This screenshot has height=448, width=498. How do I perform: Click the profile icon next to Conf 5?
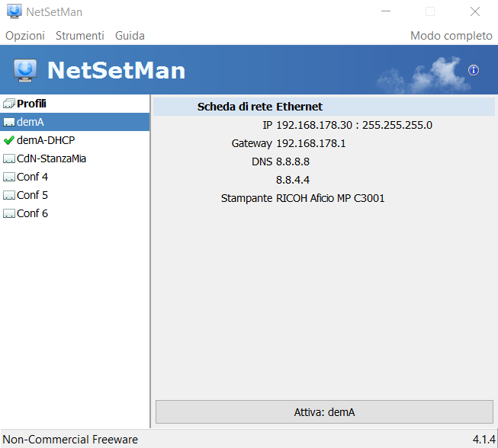9,195
